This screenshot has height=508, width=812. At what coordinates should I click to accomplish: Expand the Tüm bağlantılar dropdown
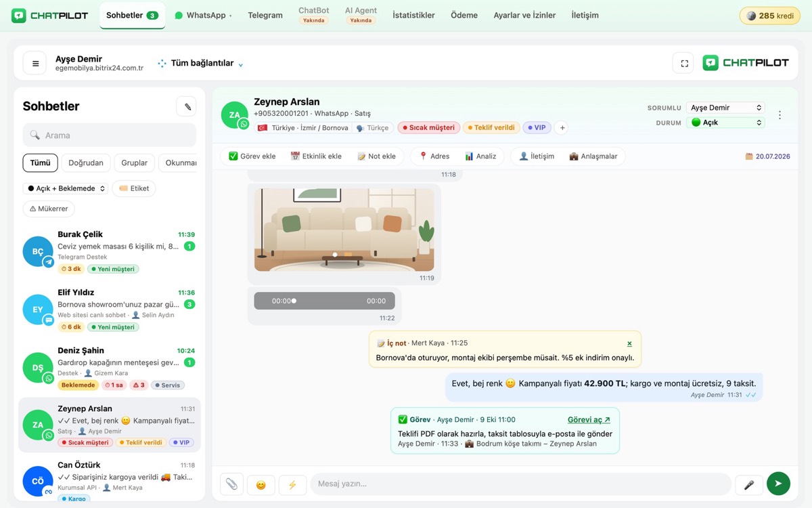click(200, 63)
